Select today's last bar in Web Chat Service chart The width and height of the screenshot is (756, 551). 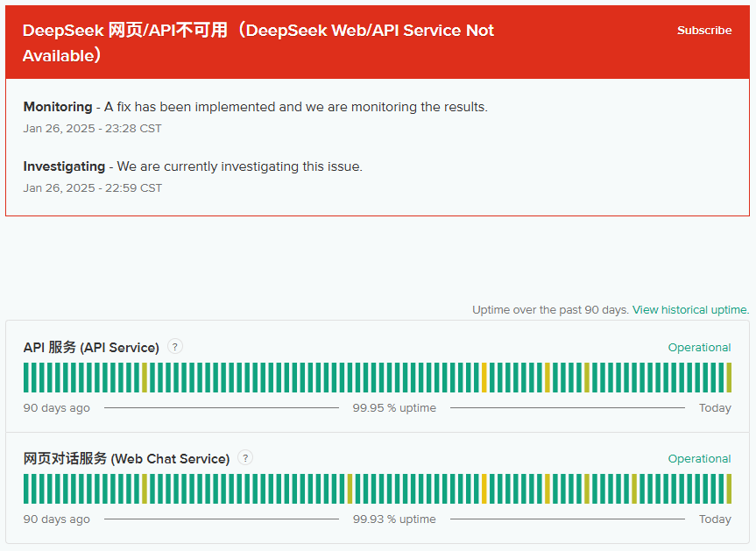click(729, 489)
